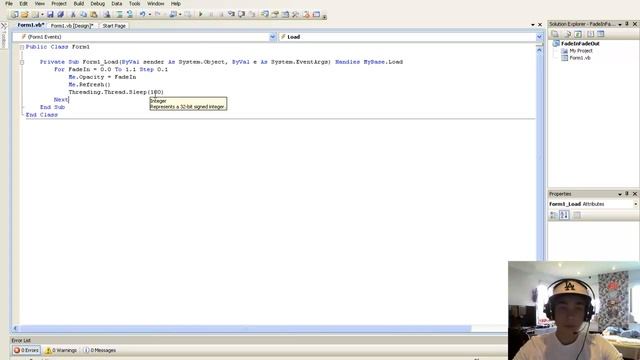Open the Toolbox wrench icon in toolbar

click(296, 15)
